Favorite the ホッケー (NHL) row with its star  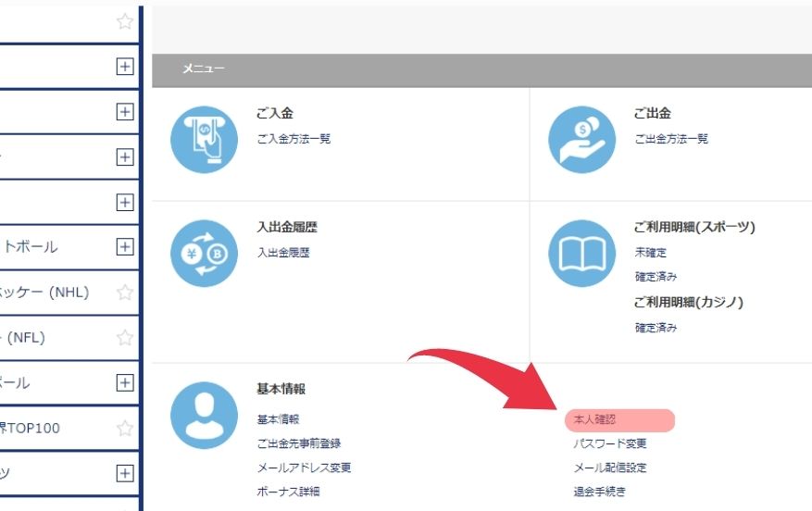pyautogui.click(x=125, y=293)
